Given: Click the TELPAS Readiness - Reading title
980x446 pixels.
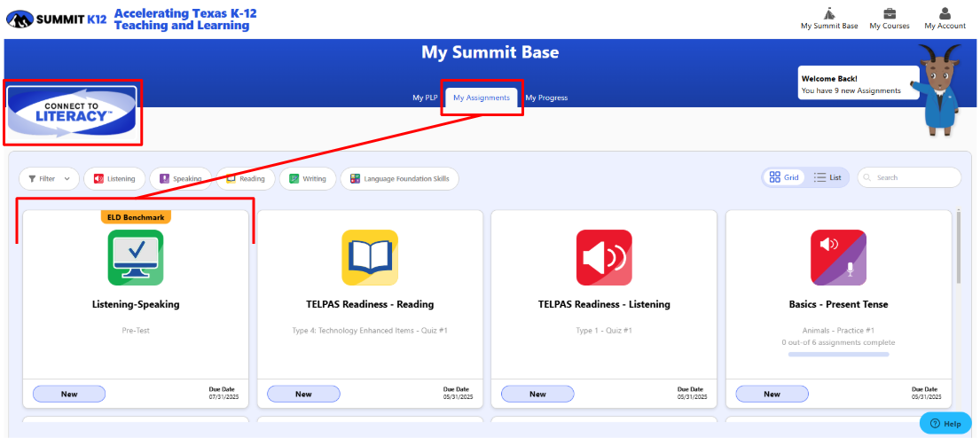Looking at the screenshot, I should [369, 305].
